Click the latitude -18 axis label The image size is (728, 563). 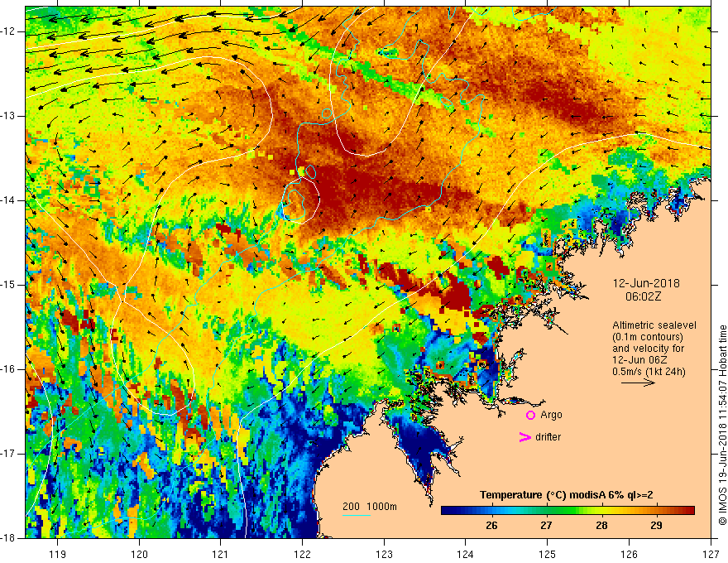pos(9,538)
